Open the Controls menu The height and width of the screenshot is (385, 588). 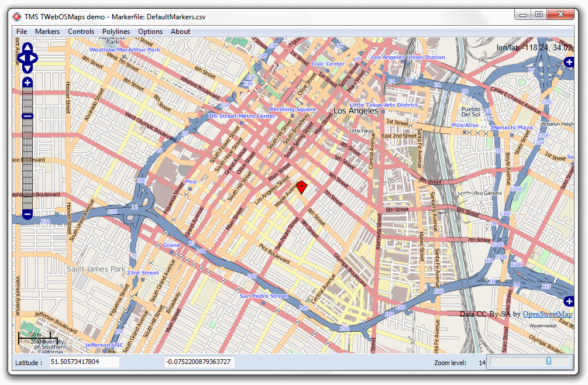click(x=81, y=31)
